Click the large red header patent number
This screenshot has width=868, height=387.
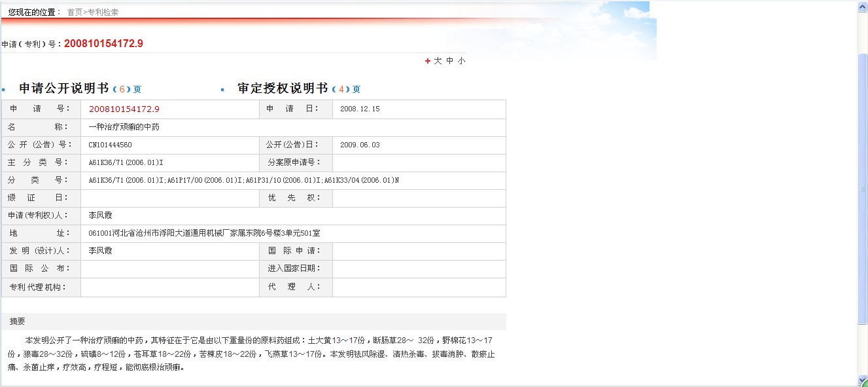pos(103,44)
